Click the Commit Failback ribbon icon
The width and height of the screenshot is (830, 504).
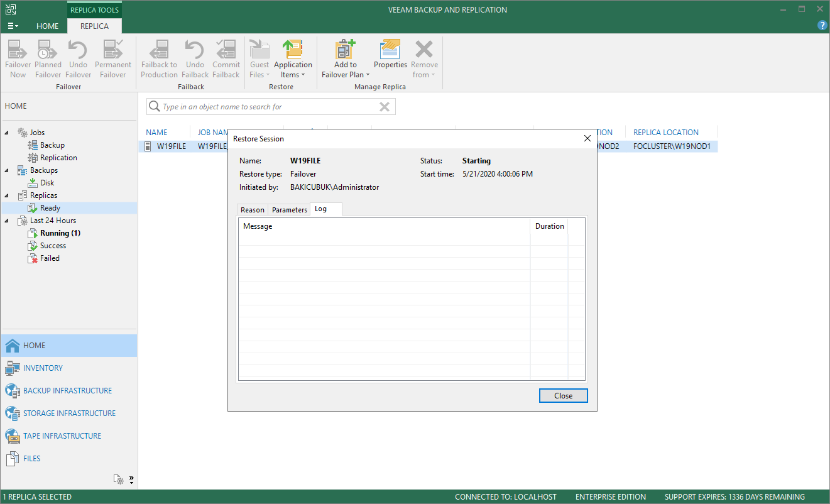(x=226, y=59)
